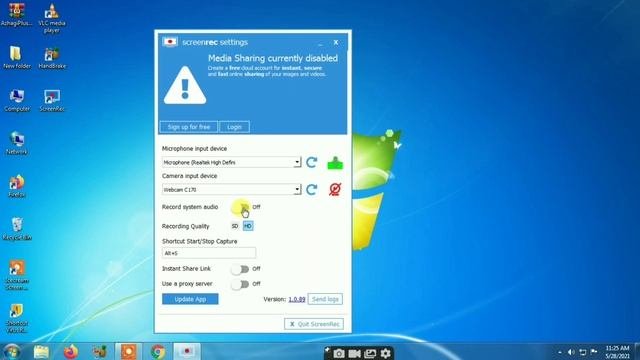Viewport: 640px width, 360px height.
Task: Click the red disabled camera icon
Action: 335,189
